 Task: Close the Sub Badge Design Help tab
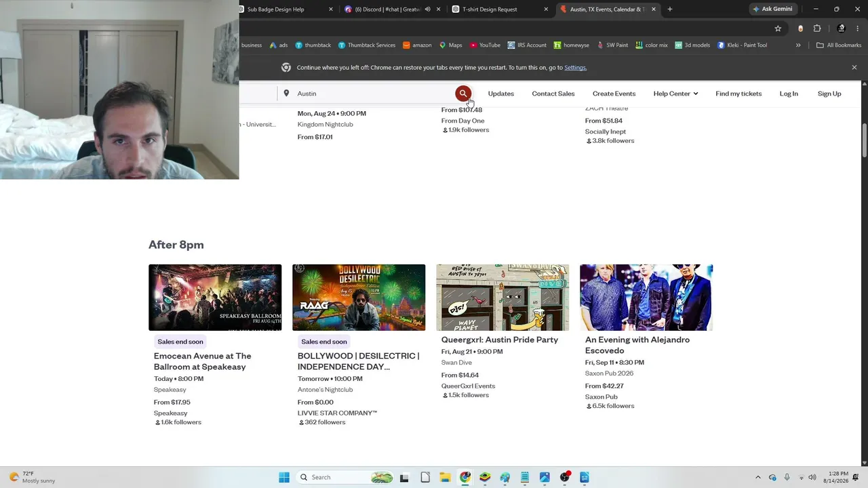coord(331,9)
